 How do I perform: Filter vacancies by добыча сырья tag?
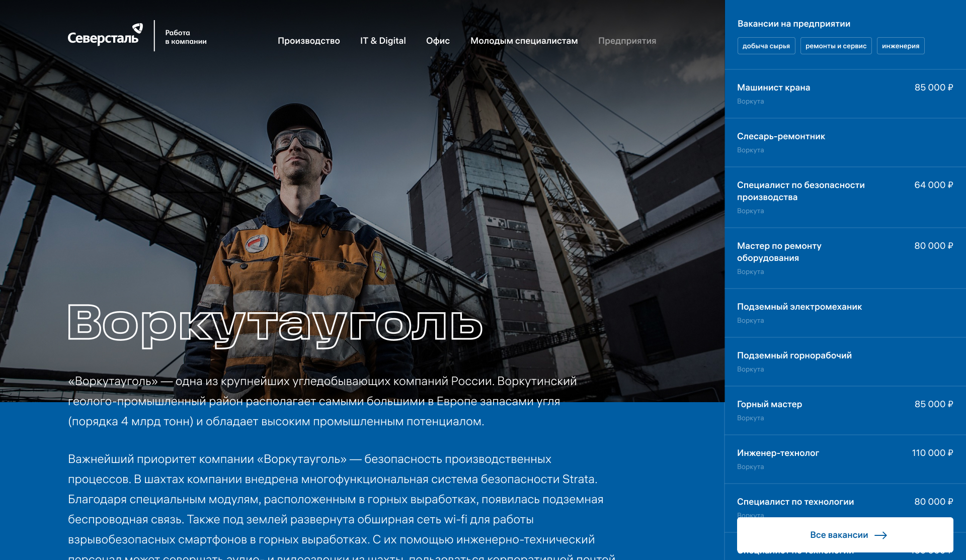[x=766, y=46]
